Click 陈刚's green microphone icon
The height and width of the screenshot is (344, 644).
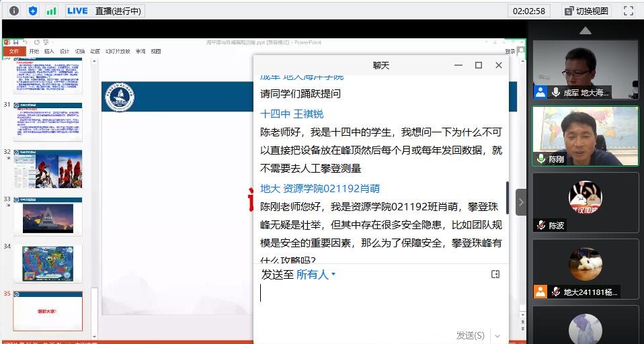pos(540,159)
